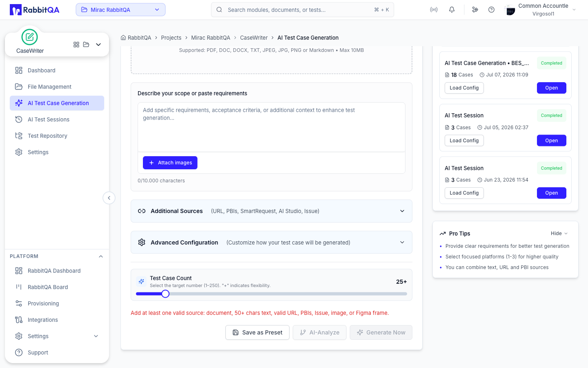Click the Provisioning sliders icon
This screenshot has width=588, height=368.
(19, 303)
